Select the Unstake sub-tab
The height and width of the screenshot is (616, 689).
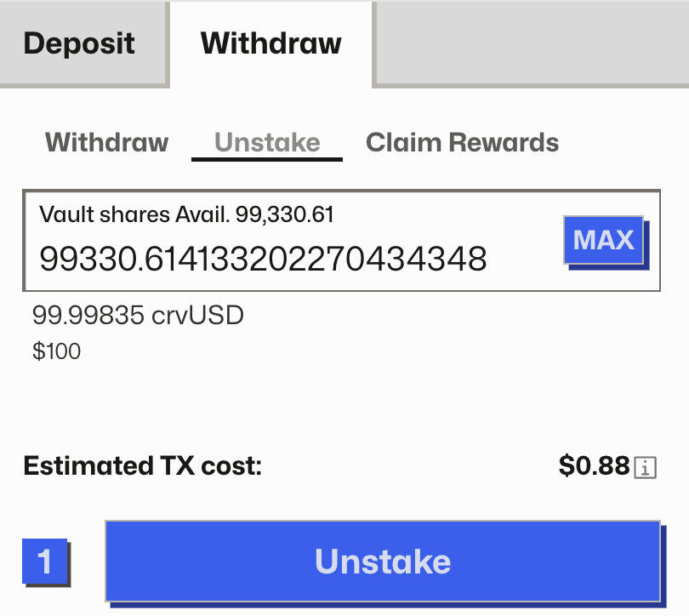(267, 142)
